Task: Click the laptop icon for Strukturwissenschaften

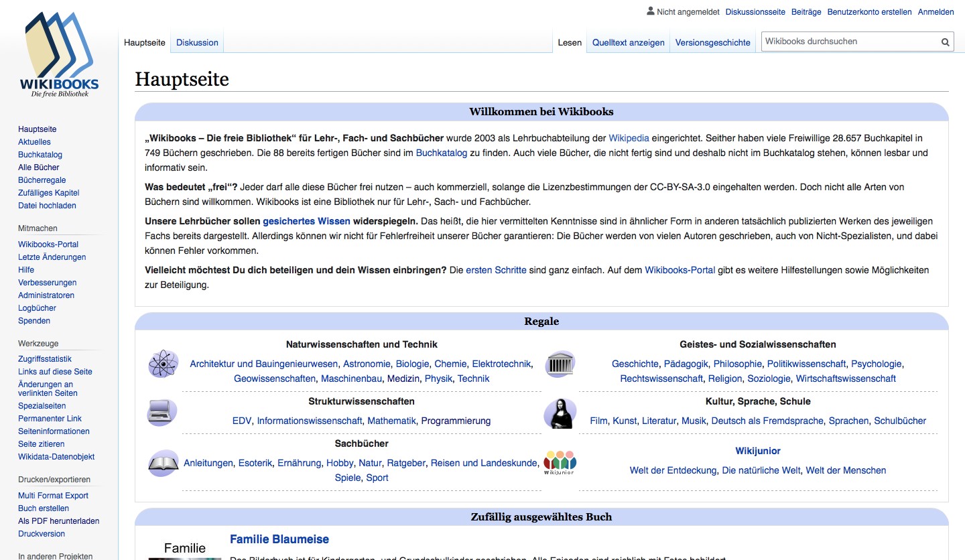Action: click(x=162, y=413)
